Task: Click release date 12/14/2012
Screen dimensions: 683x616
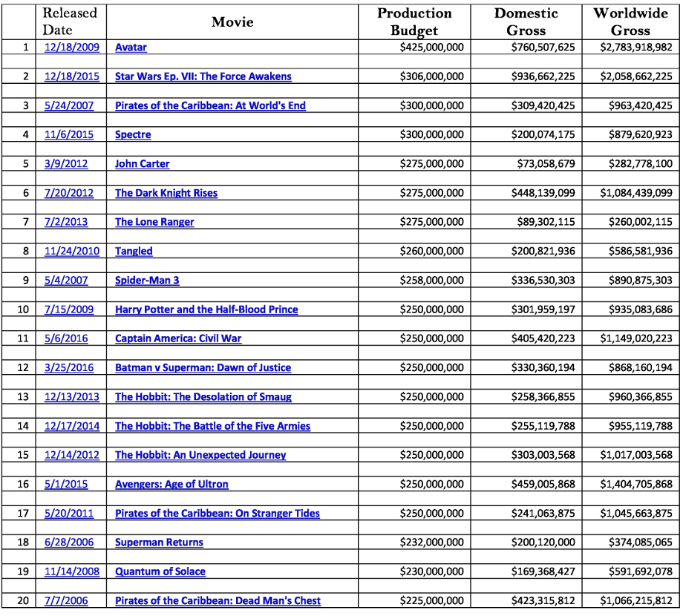Action: coord(72,454)
